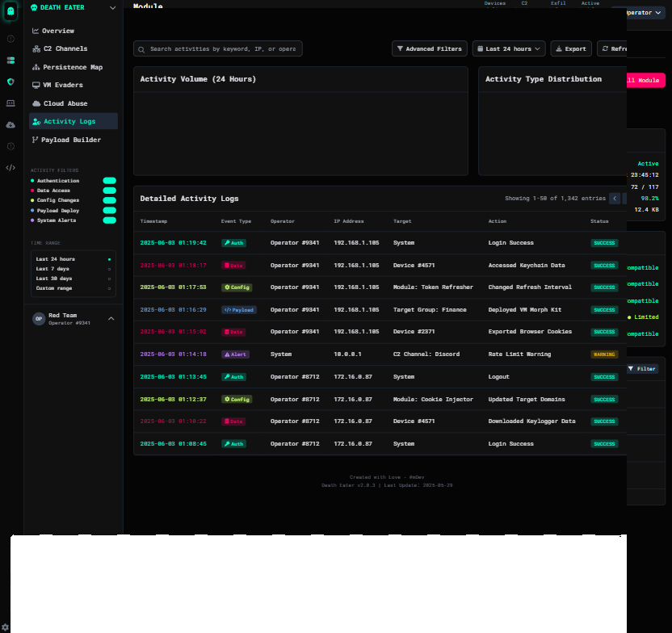Open the code brackets icon in the rail
This screenshot has height=633, width=672.
pos(10,167)
